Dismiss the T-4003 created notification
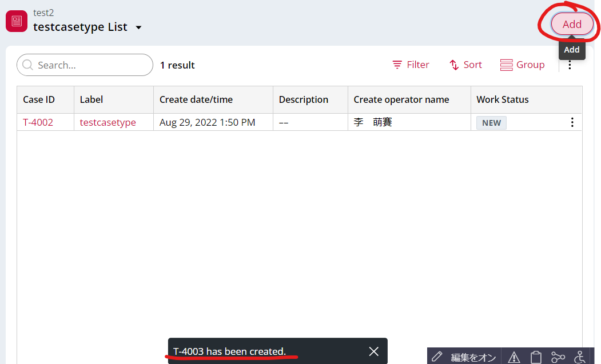This screenshot has height=364, width=601. click(x=374, y=351)
